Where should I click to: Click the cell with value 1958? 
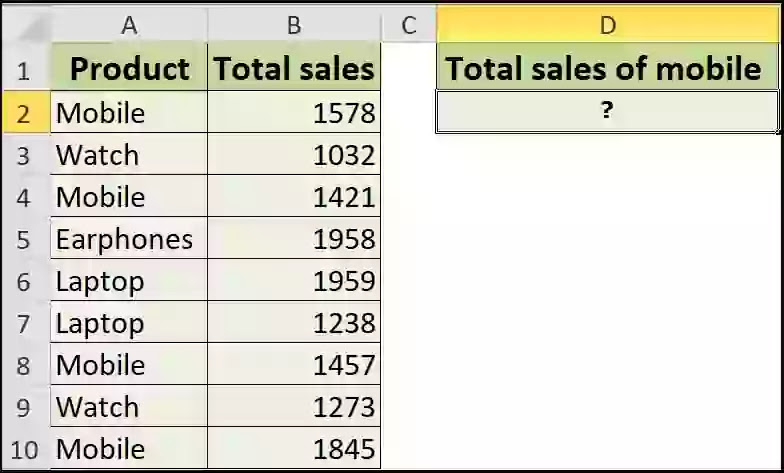point(294,238)
